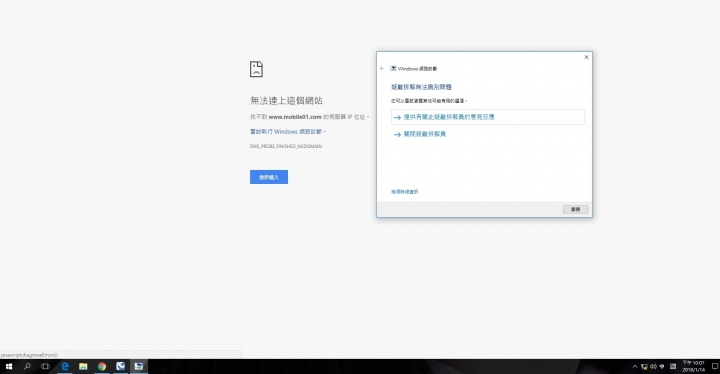Open the view detailed information link
This screenshot has width=720, height=374.
405,192
